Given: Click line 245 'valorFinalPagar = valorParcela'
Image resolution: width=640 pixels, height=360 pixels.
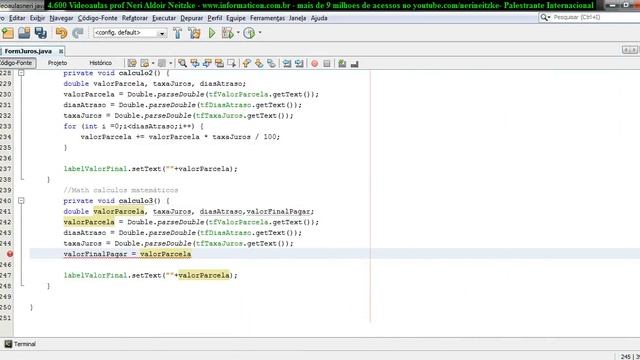Looking at the screenshot, I should (127, 254).
